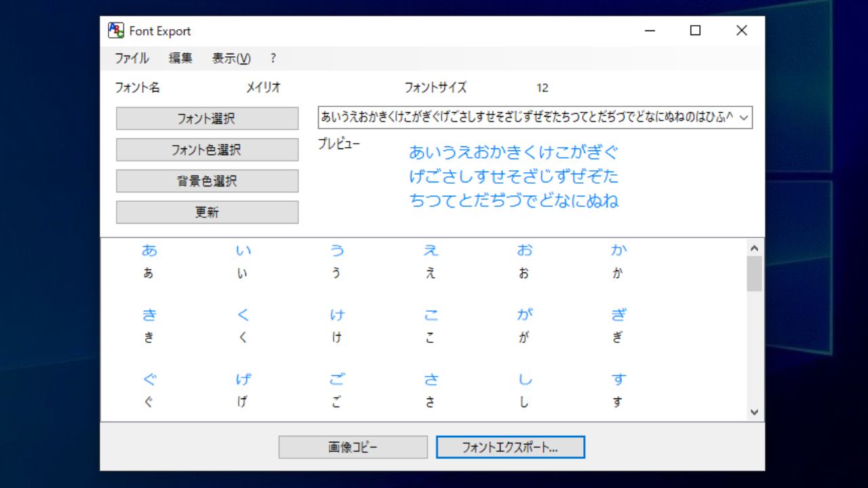
Task: Click the 画像コピー button
Action: point(353,447)
